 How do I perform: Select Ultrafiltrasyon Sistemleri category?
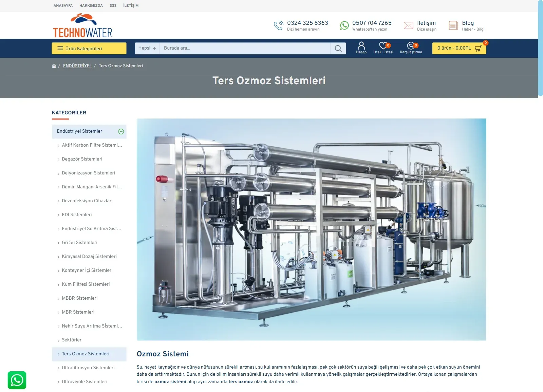(x=89, y=368)
